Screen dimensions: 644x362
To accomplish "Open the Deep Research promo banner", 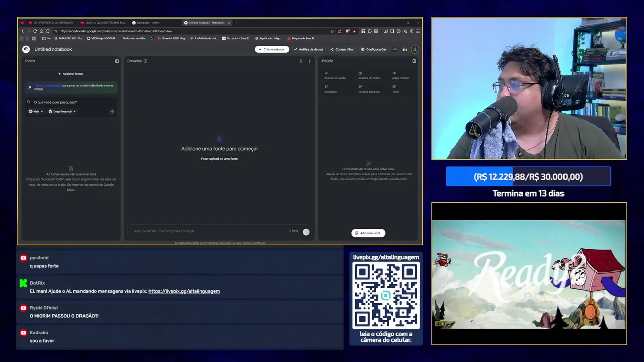I will 71,87.
